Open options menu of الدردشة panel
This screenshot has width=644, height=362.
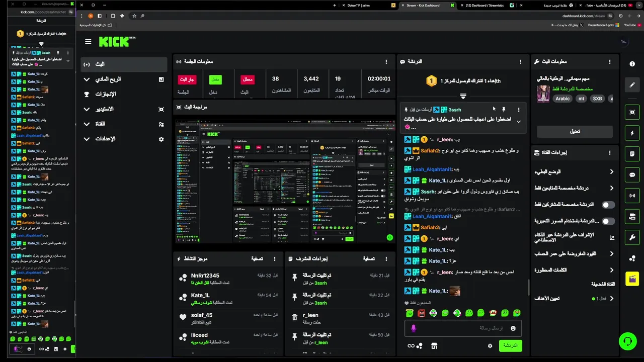click(x=520, y=61)
